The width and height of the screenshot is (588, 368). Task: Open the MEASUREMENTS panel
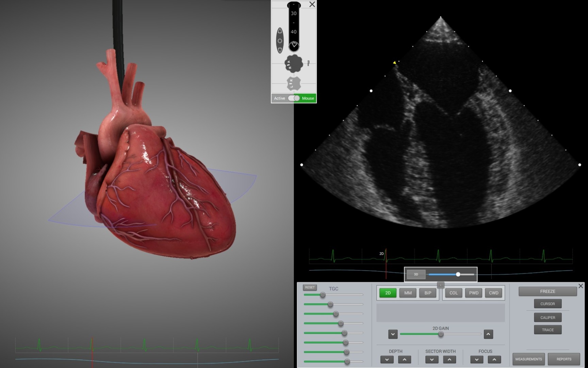528,359
